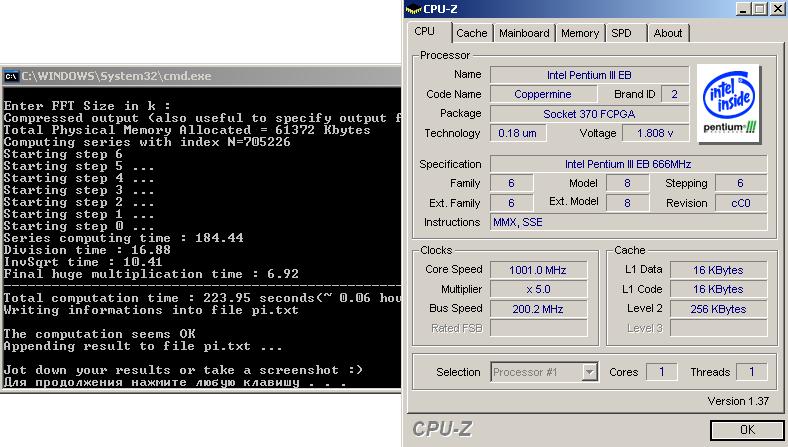This screenshot has height=447, width=788.
Task: Click 'Appending result to file pi.txt' line
Action: [x=143, y=346]
